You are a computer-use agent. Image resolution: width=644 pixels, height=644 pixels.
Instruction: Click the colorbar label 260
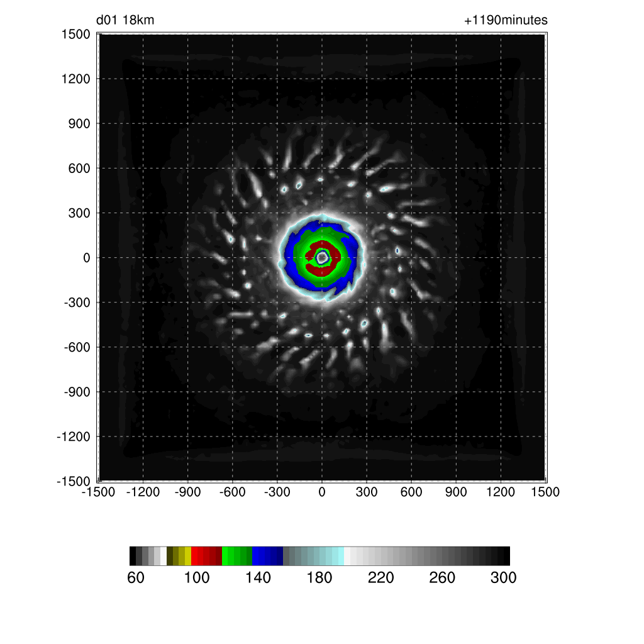442,577
